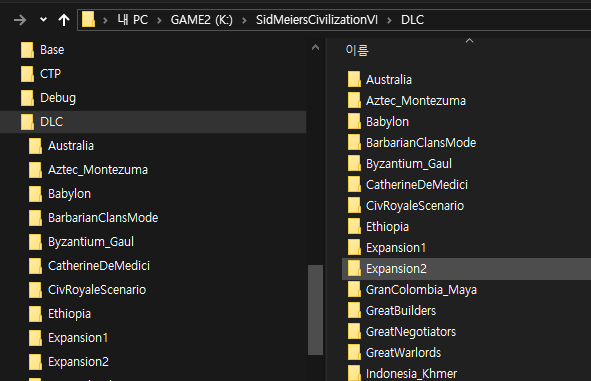Select BarbarianClansMode folder in file list
Screen dimensions: 591x381
click(x=421, y=143)
